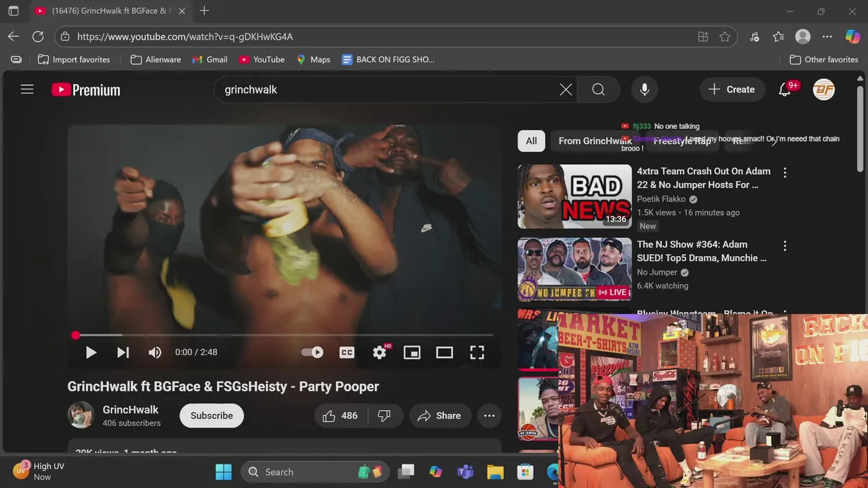Open the media control music icon

(754, 37)
